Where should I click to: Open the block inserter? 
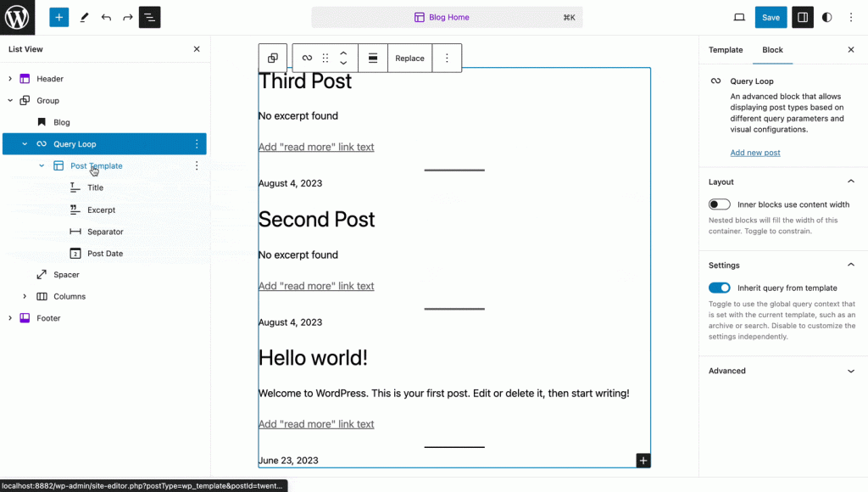coord(58,17)
